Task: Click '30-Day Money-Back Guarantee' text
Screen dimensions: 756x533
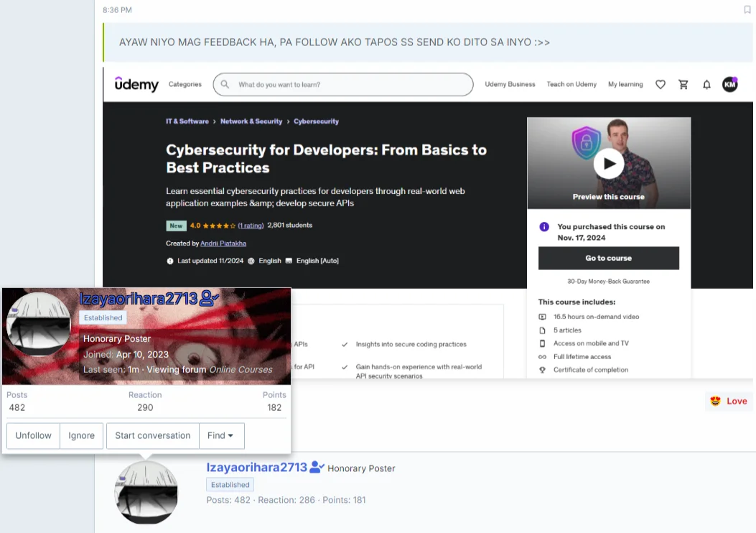Action: pos(608,281)
